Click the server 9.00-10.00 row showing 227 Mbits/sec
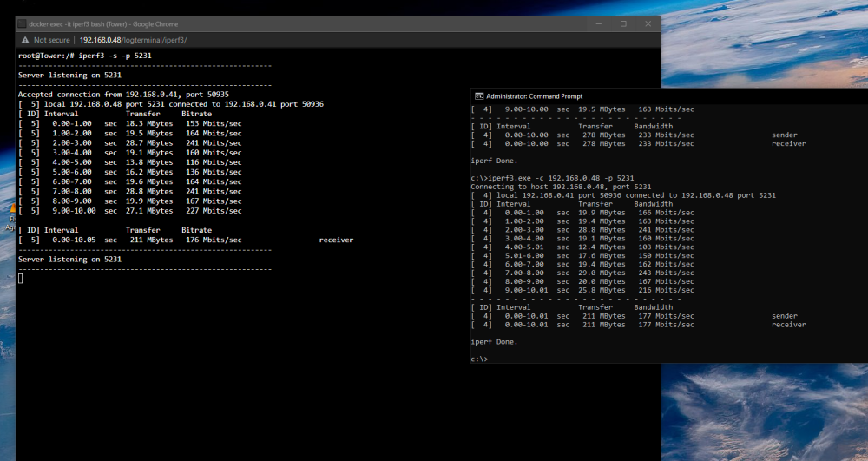Image resolution: width=868 pixels, height=461 pixels. coord(130,210)
